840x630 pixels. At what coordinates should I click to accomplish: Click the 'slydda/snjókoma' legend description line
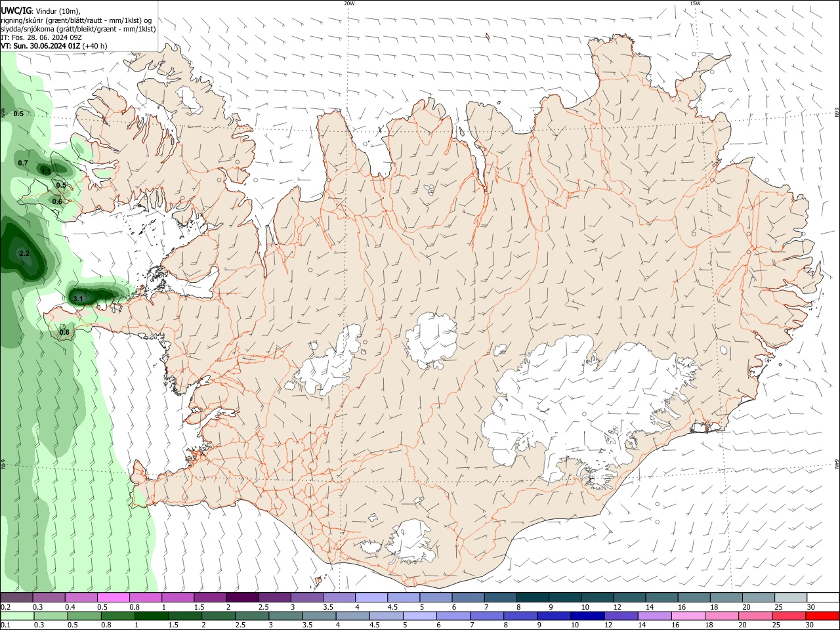click(x=78, y=29)
